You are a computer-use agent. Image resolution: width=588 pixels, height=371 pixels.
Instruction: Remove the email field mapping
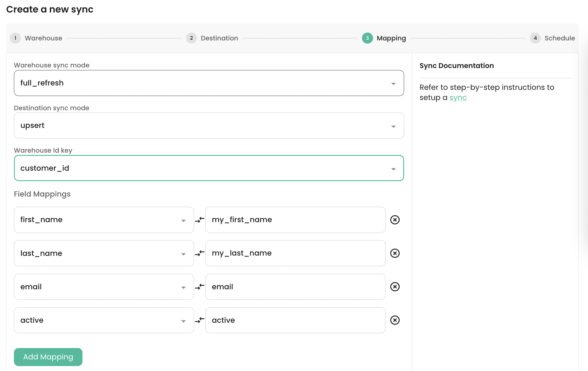coord(395,287)
